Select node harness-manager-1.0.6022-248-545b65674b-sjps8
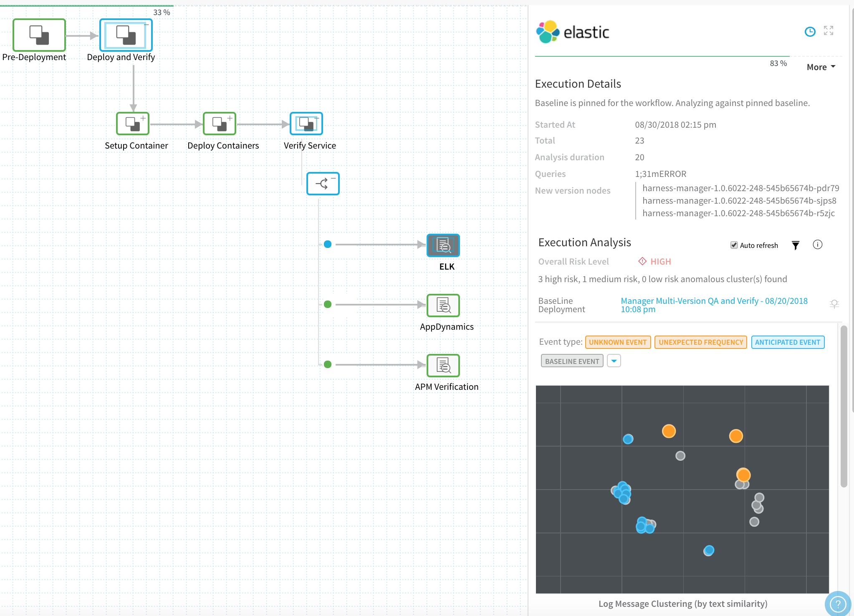 739,201
